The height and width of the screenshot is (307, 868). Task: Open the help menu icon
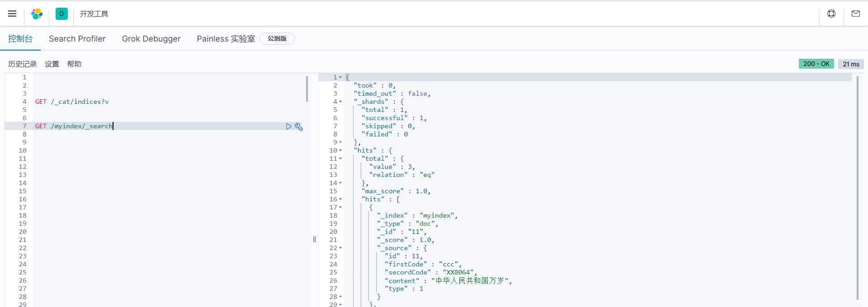pos(831,14)
